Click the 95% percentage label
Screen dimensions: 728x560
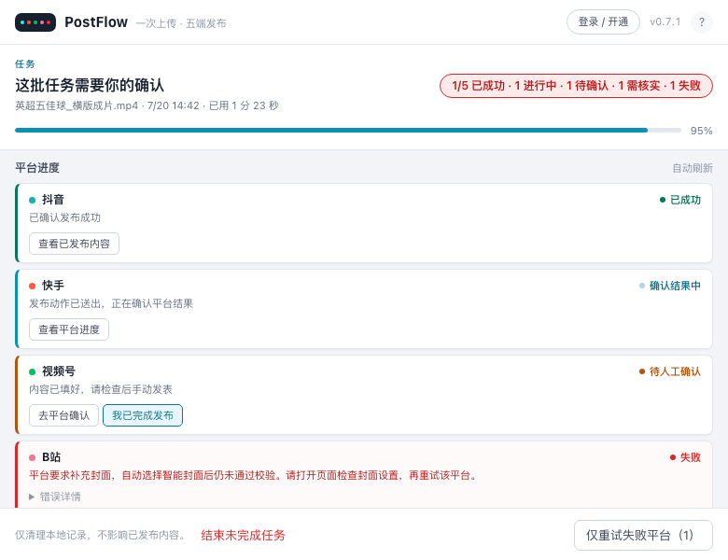click(x=701, y=131)
